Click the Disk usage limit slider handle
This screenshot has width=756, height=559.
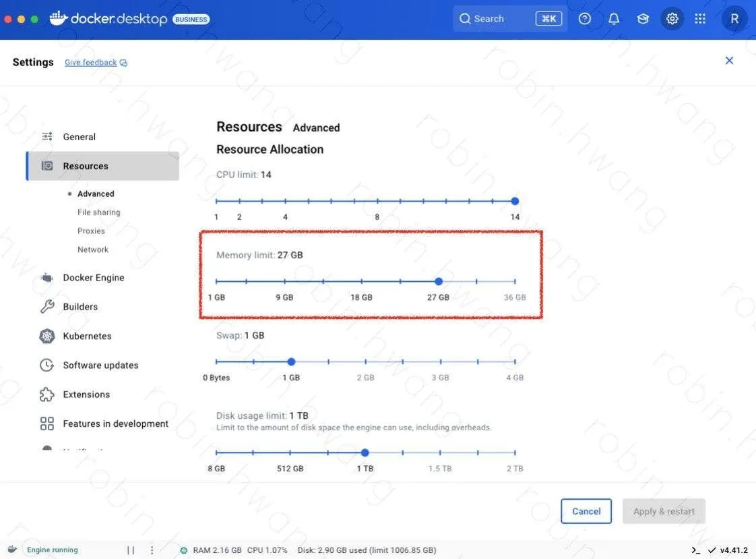(365, 452)
